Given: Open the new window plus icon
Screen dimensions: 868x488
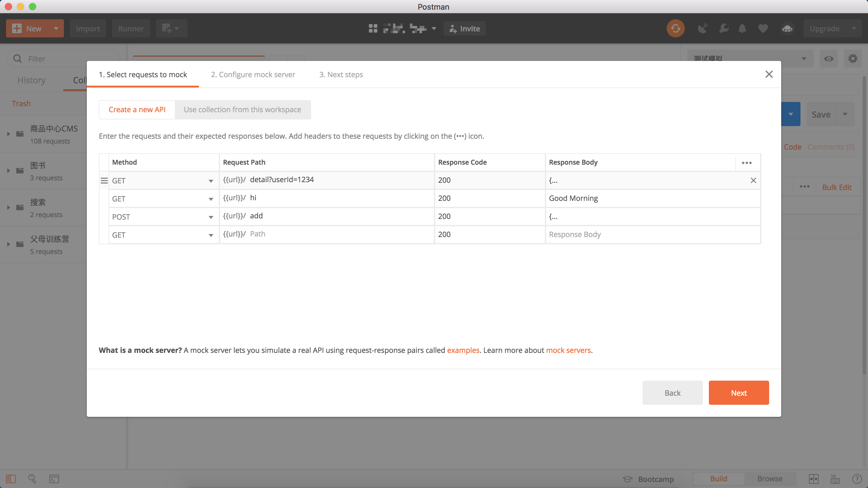Looking at the screenshot, I should point(171,29).
